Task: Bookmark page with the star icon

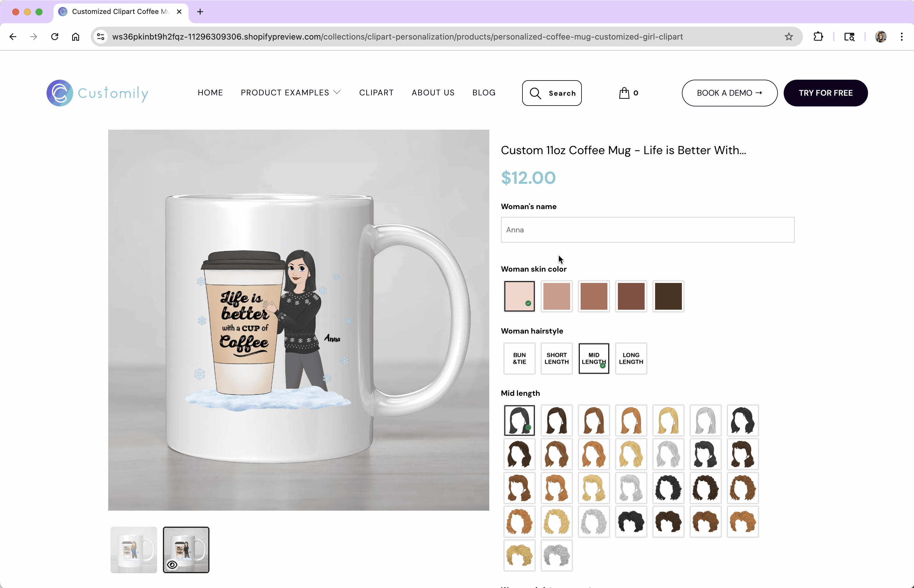Action: (x=789, y=37)
